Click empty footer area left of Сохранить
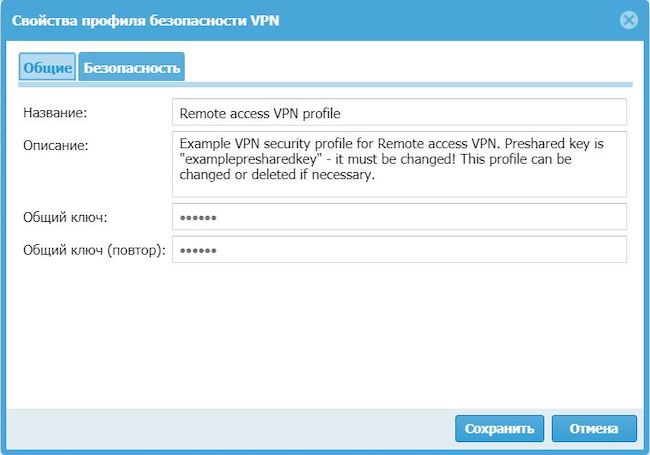The height and width of the screenshot is (455, 650). (230, 428)
